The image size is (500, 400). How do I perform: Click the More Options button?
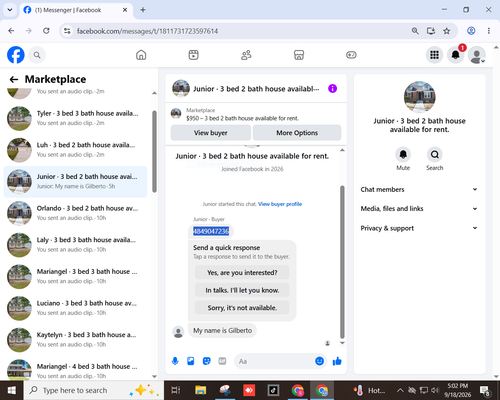(297, 133)
